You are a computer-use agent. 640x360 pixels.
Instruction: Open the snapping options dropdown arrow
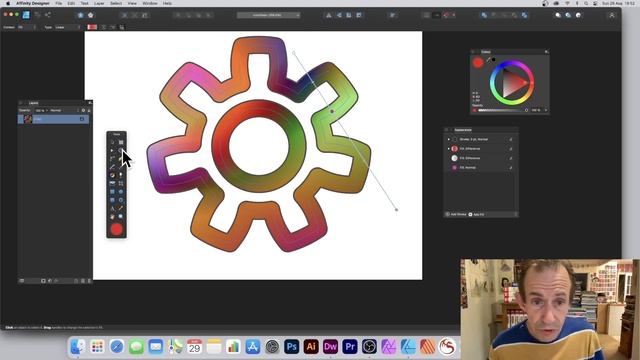point(454,15)
